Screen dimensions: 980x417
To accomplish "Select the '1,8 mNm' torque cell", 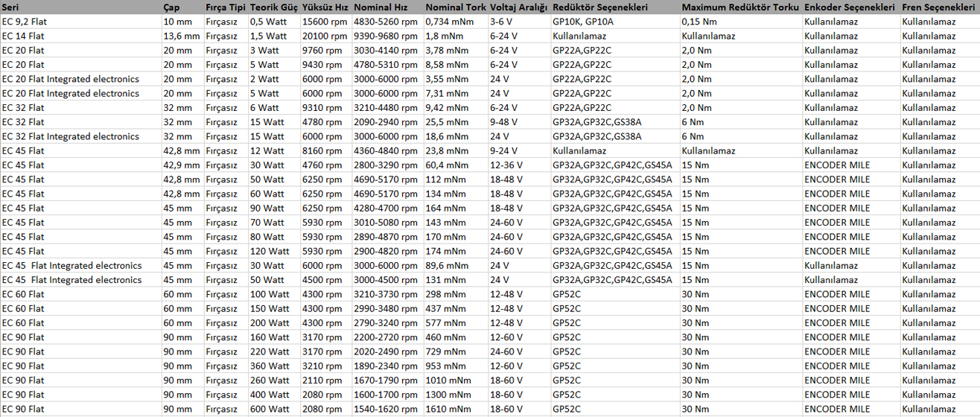I will coord(456,36).
